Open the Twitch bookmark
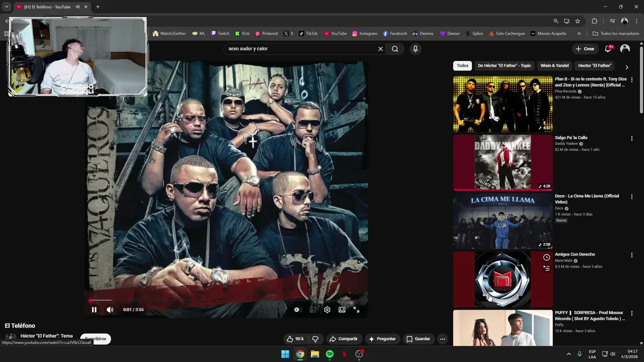Viewport: 644px width, 362px height. click(x=220, y=34)
